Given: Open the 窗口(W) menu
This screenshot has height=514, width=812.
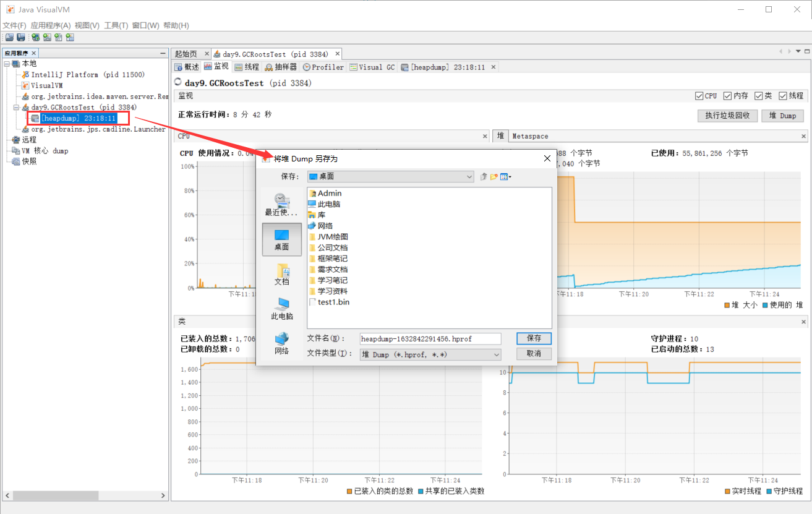Looking at the screenshot, I should (x=145, y=25).
